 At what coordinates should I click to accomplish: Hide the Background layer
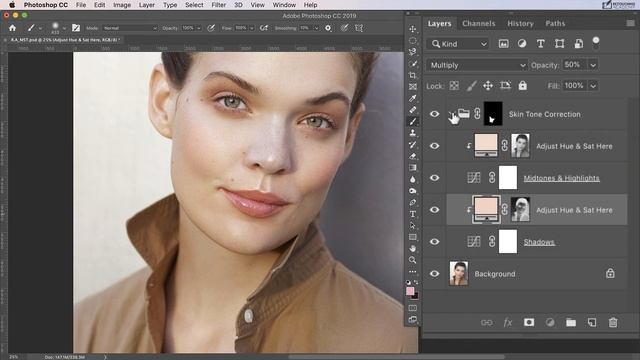(x=434, y=274)
